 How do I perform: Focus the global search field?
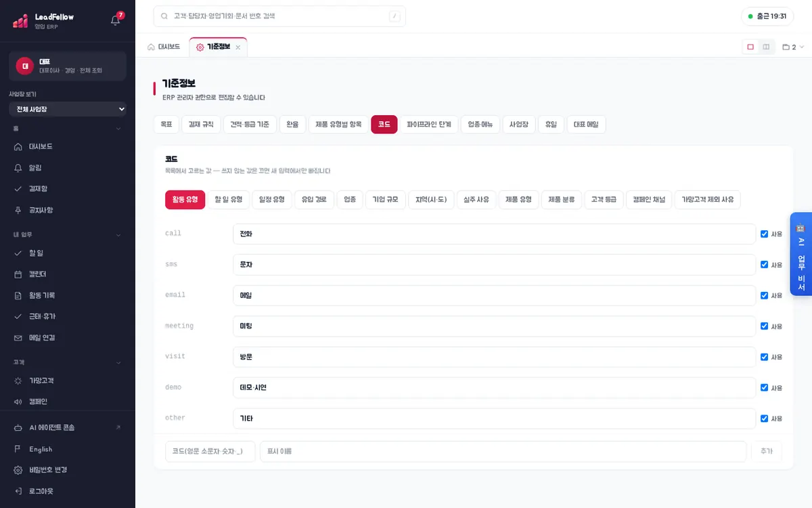coord(279,16)
